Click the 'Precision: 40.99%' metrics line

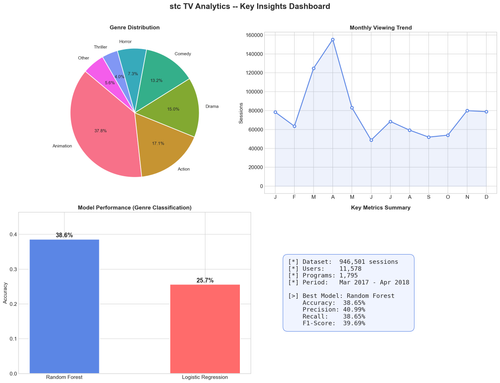coord(334,310)
